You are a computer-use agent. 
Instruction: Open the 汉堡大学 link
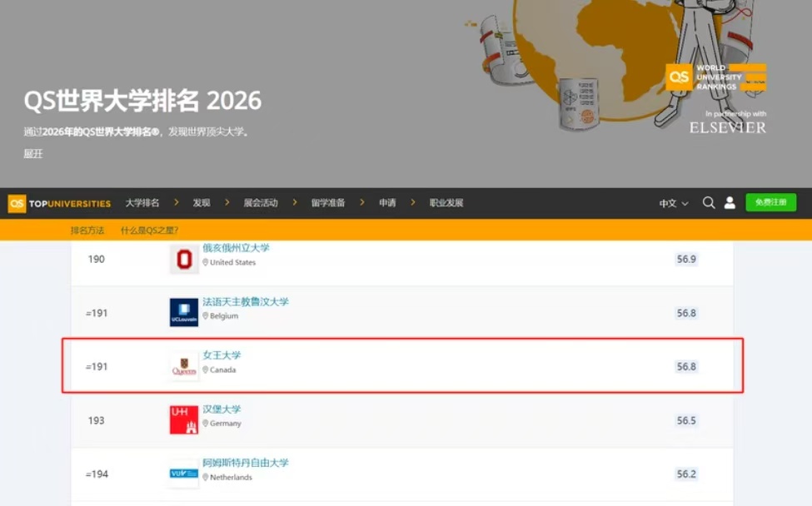coord(222,409)
